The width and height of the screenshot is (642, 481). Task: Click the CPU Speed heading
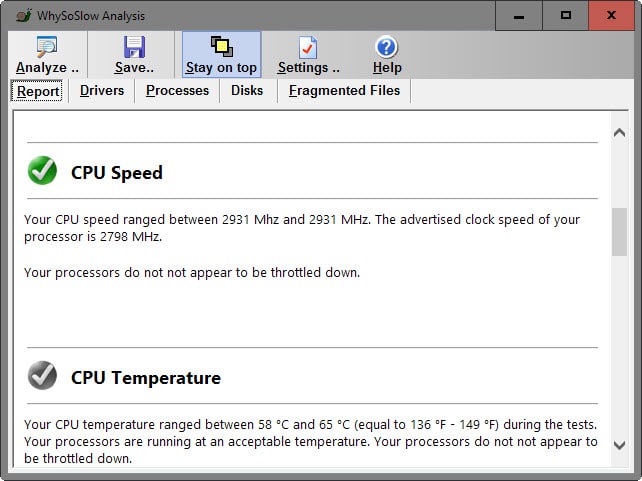pyautogui.click(x=117, y=173)
